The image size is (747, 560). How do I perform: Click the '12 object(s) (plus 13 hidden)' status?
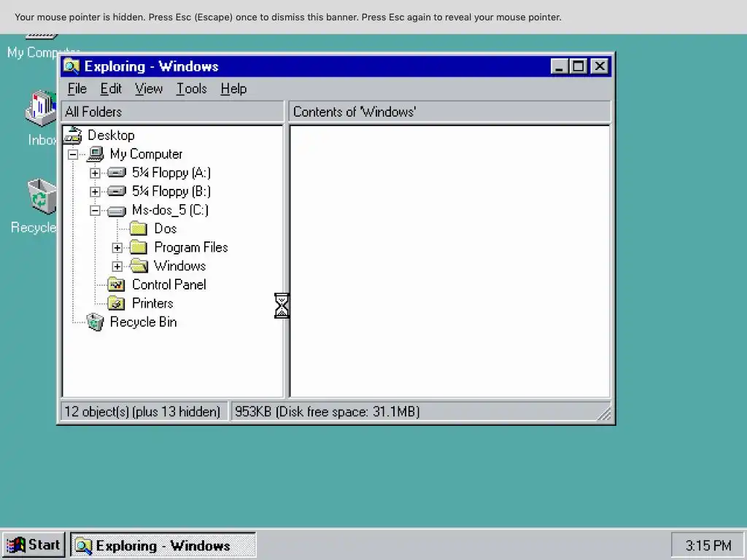(144, 411)
